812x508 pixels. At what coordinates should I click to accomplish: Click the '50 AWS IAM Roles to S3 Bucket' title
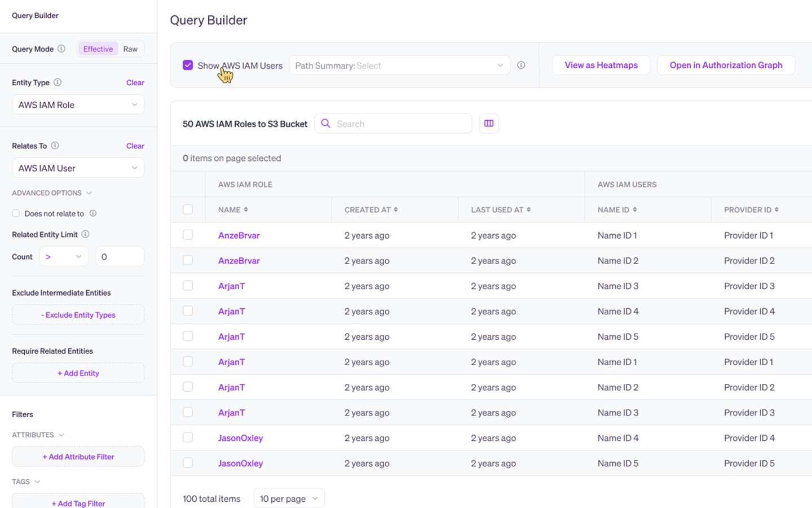pos(245,124)
